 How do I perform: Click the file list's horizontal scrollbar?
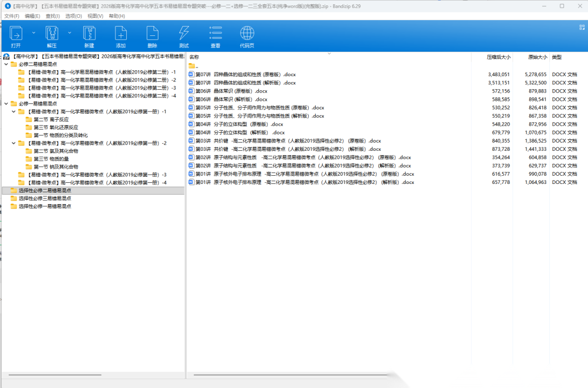click(289, 375)
